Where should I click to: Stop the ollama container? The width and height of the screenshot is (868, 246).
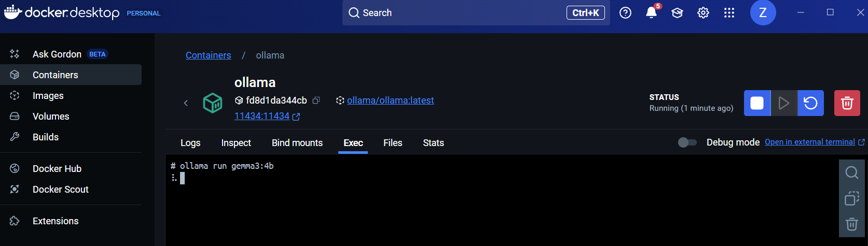757,103
